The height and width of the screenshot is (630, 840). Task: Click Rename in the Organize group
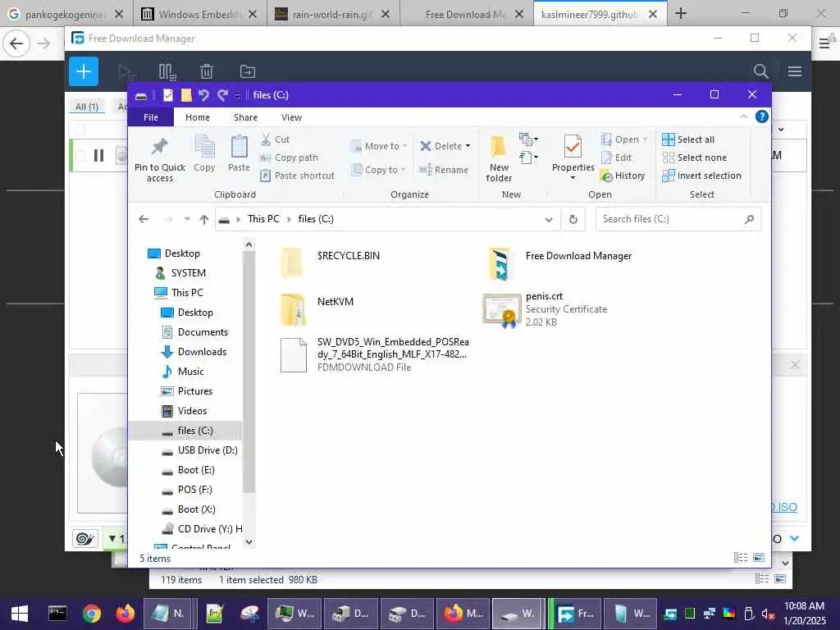(444, 170)
